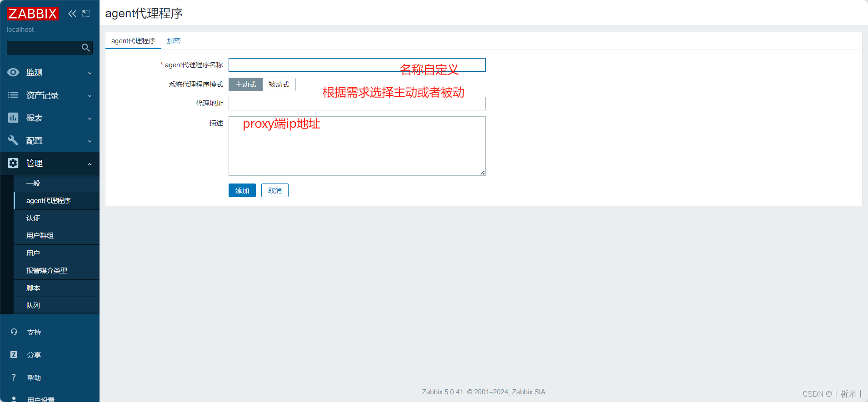The height and width of the screenshot is (402, 868).
Task: Click the 资产记录 menu label
Action: pos(42,95)
